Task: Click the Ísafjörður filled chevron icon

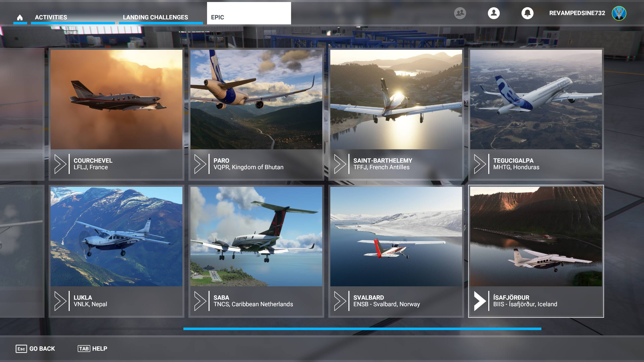Action: (x=480, y=301)
